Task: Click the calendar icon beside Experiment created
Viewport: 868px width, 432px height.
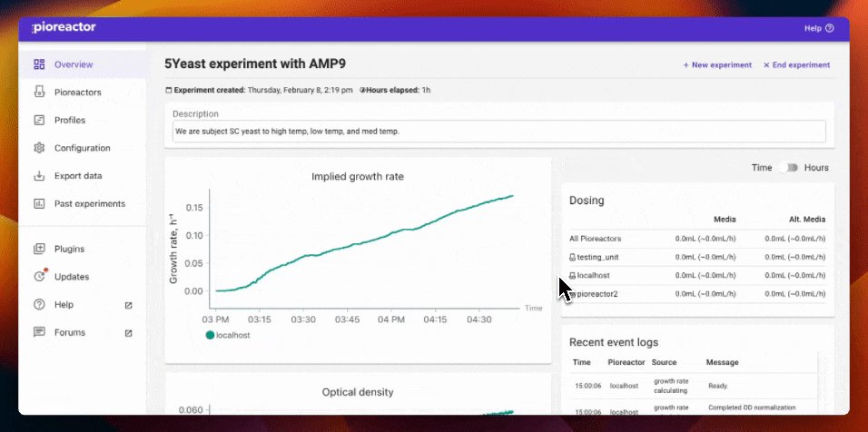Action: (x=169, y=90)
